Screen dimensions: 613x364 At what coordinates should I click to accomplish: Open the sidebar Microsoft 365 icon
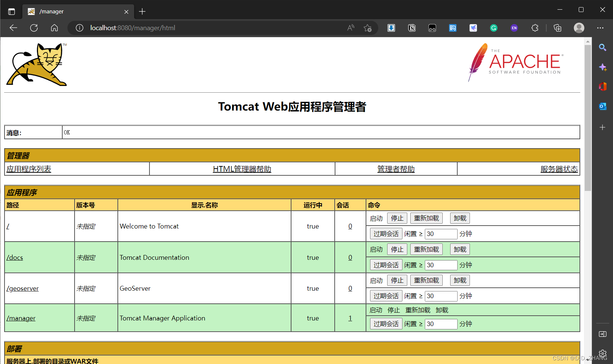point(603,87)
